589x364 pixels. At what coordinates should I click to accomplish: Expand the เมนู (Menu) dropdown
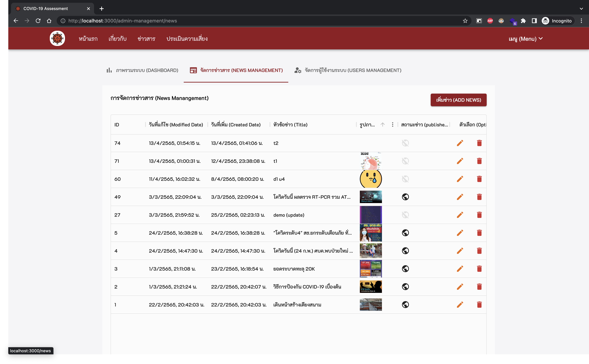coord(525,39)
